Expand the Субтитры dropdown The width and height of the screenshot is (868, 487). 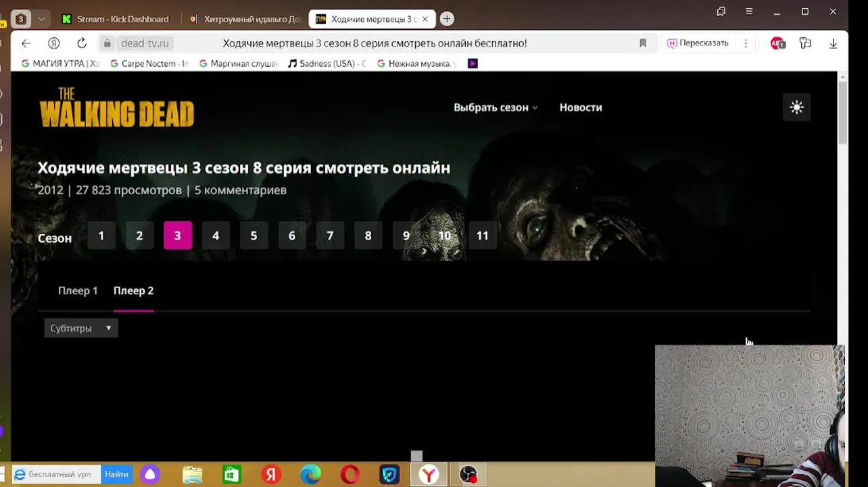81,328
